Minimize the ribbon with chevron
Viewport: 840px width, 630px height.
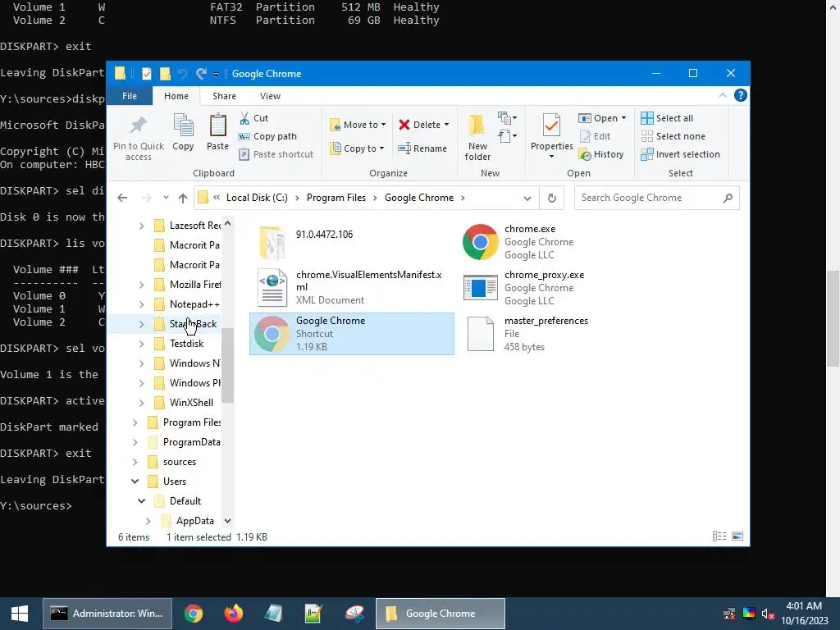click(722, 95)
